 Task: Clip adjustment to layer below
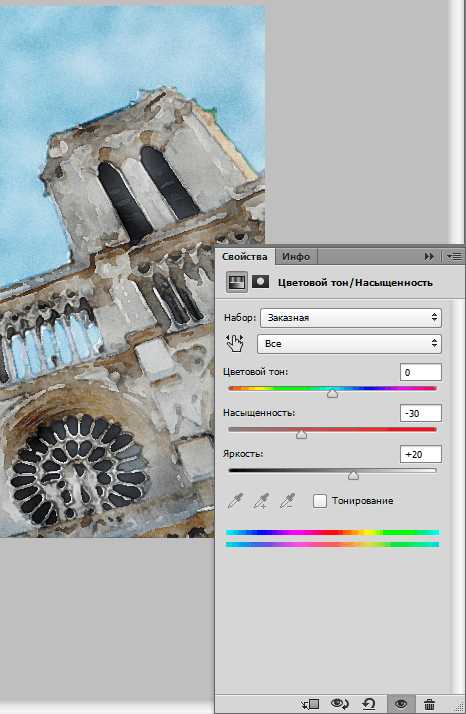[x=311, y=704]
